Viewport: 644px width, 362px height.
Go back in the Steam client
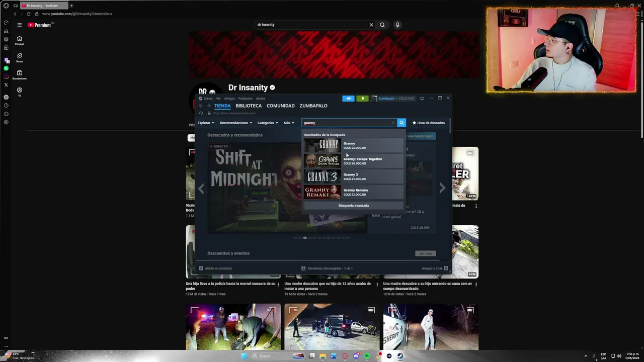(201, 106)
